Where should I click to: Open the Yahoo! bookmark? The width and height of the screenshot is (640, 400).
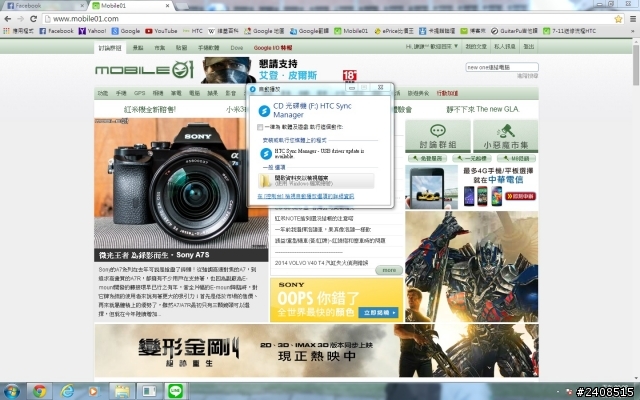(92, 31)
